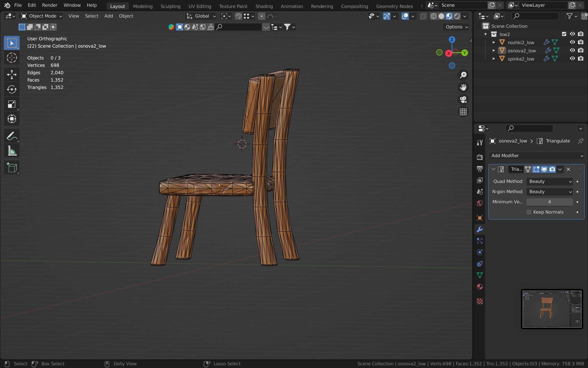Hide nozhki2_low in viewport via eye icon

tap(572, 42)
